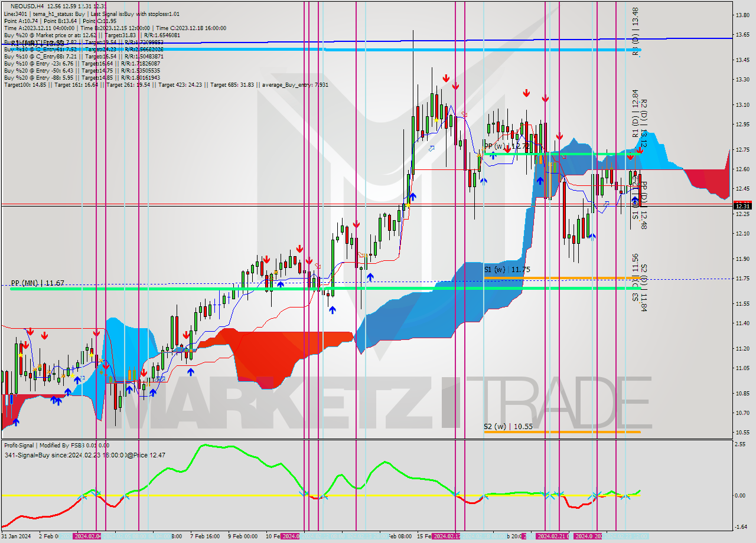Screen dimensions: 756x543
Task: Click the current price tag 12.31 on axis
Action: point(743,205)
